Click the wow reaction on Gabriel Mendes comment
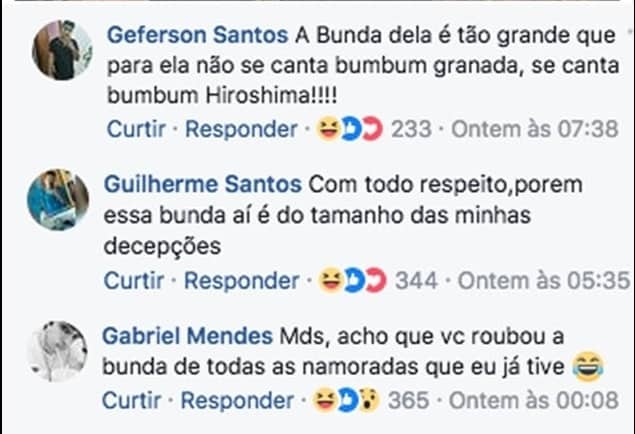Screen dimensions: 635x434 tap(369, 400)
